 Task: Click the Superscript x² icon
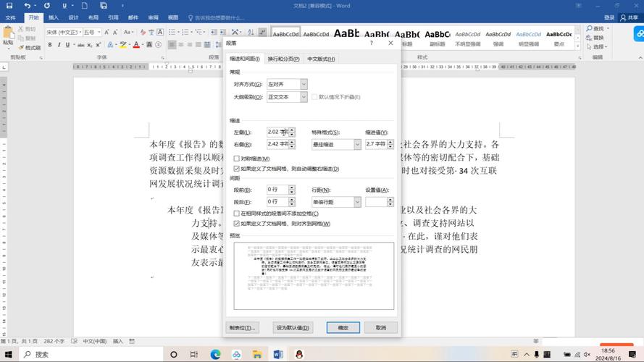click(99, 45)
